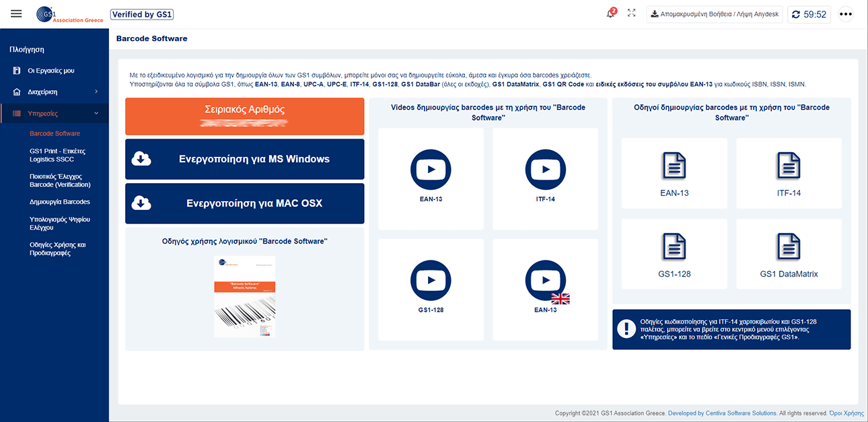The width and height of the screenshot is (868, 422).
Task: Open the GS1 DataMatrix guide document icon
Action: coord(789,246)
